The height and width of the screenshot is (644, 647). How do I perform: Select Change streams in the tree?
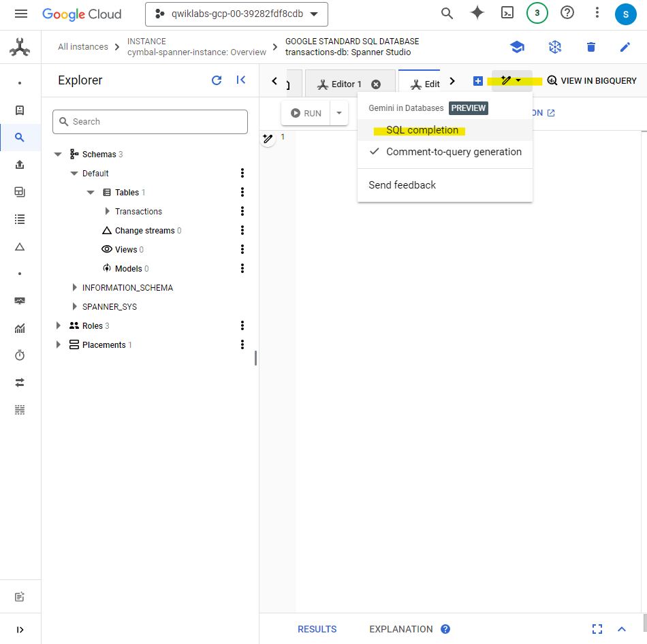pyautogui.click(x=145, y=231)
